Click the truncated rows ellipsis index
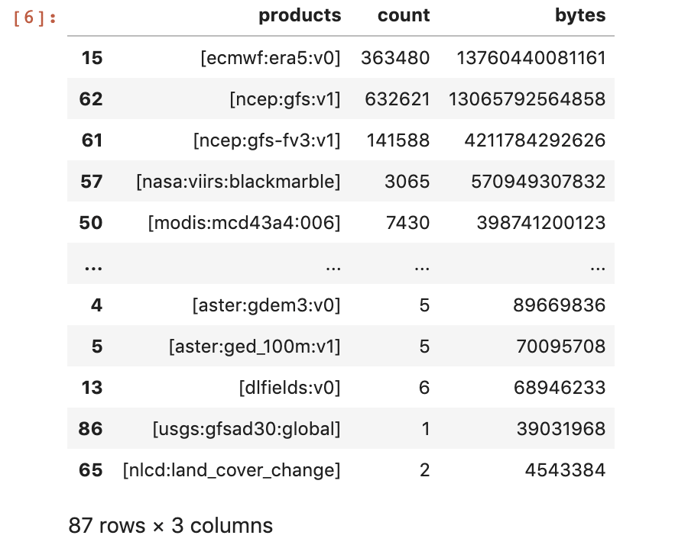 point(93,267)
